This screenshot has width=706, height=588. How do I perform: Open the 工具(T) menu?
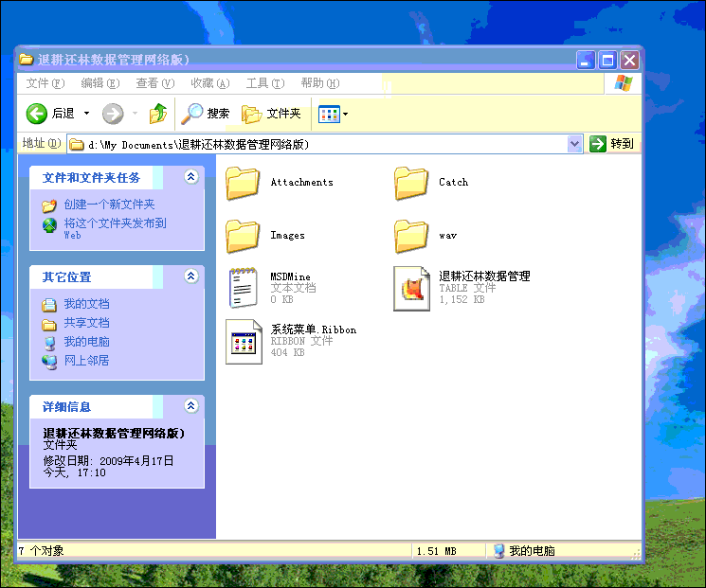pyautogui.click(x=265, y=83)
